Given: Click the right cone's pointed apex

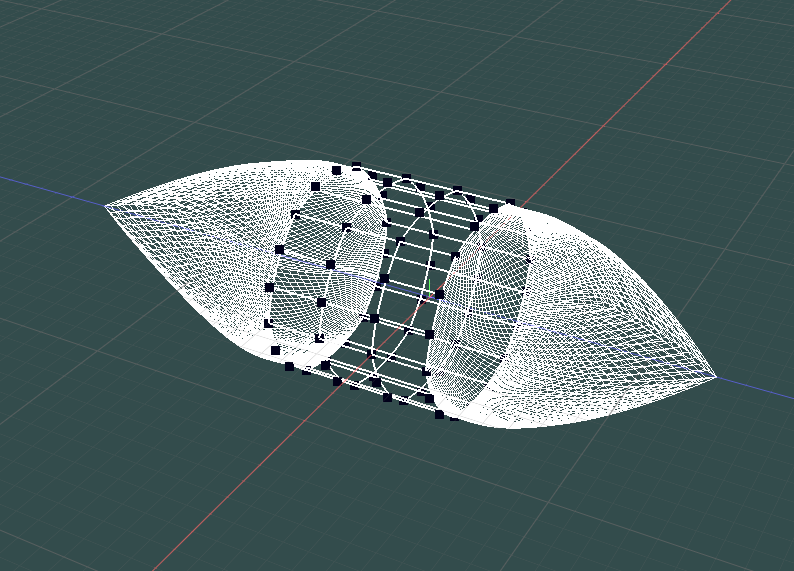Looking at the screenshot, I should tap(714, 376).
